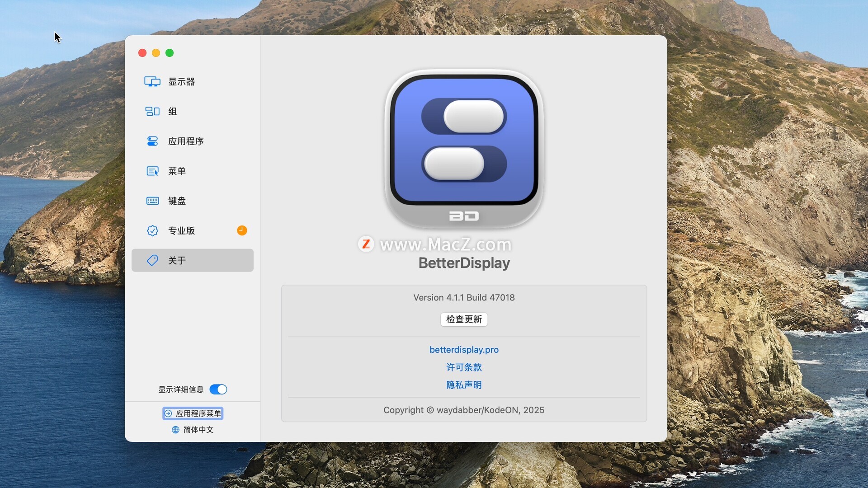Click the orange clock badge beside 专业版

click(242, 231)
